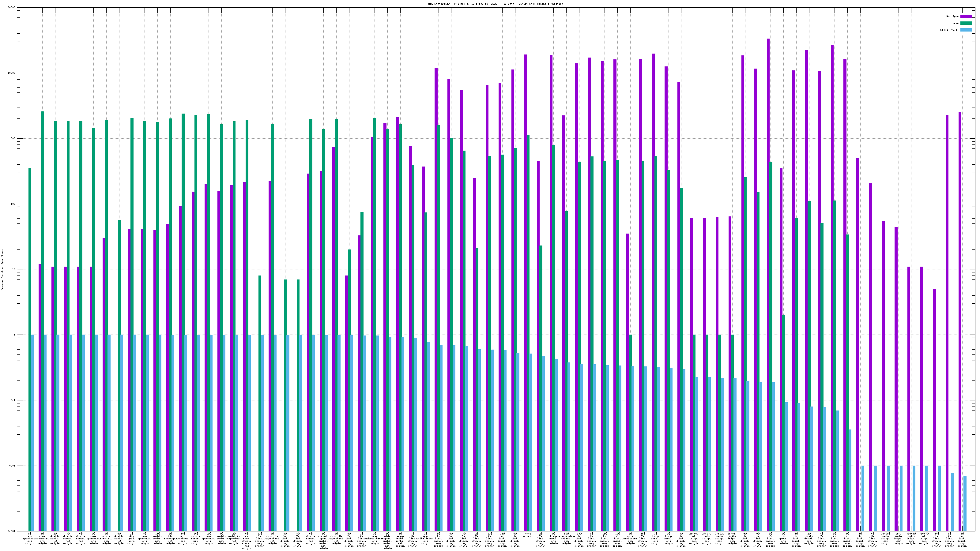Click the RBL Statistics chart title
Screen dimensions: 980x551
tap(495, 4)
